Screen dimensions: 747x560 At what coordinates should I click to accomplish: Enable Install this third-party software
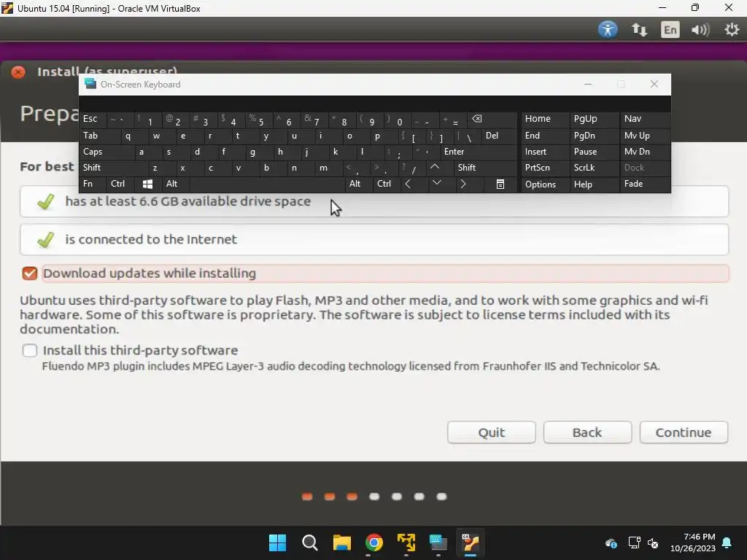tap(29, 351)
